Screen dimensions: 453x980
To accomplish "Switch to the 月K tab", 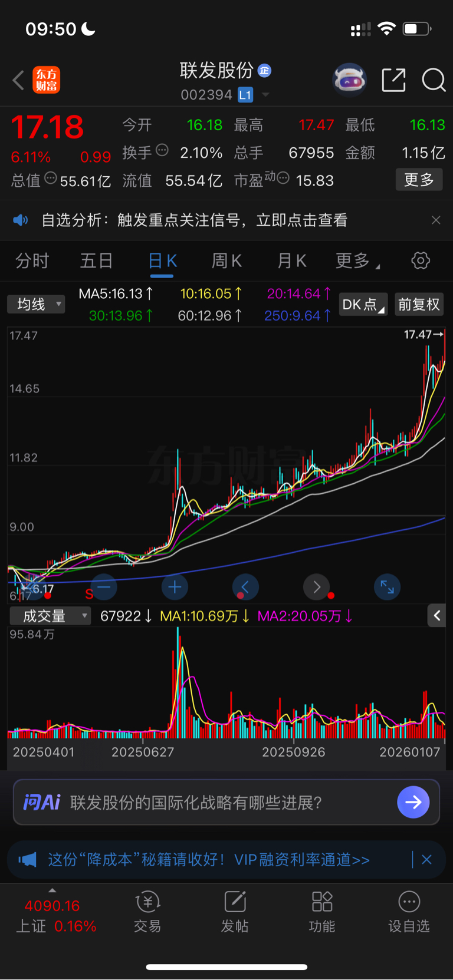I will pos(291,260).
